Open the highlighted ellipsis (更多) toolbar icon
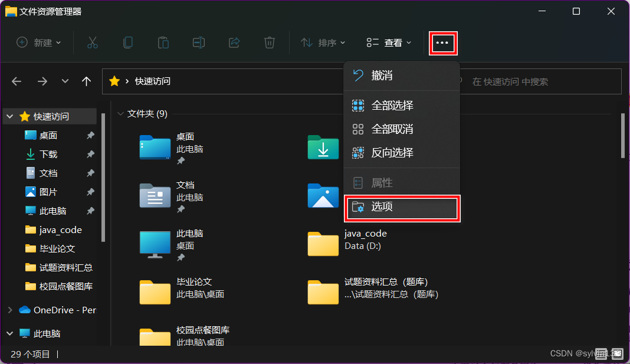The image size is (630, 364). click(x=443, y=42)
